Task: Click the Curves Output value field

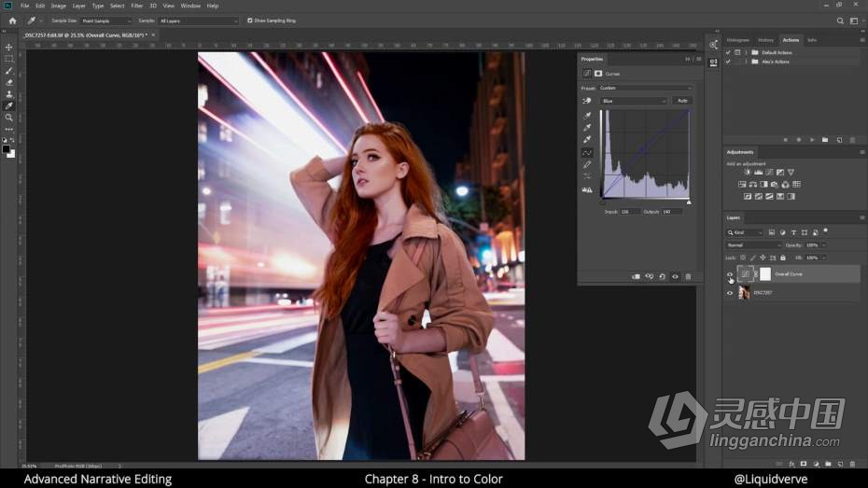Action: (x=671, y=212)
